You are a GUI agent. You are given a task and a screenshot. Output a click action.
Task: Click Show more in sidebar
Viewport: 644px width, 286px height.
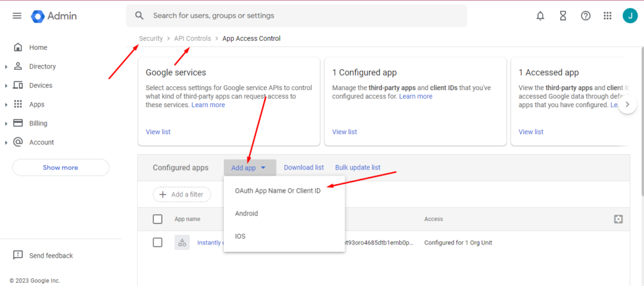(x=60, y=168)
